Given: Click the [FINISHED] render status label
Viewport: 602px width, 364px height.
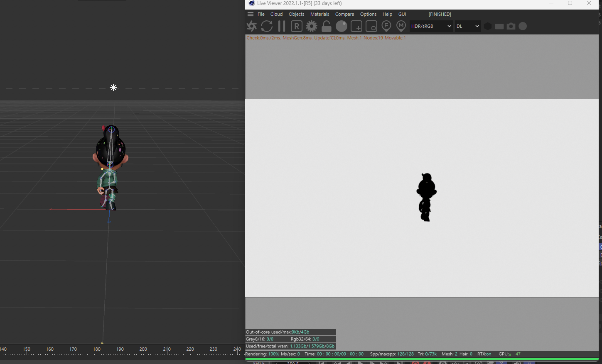Looking at the screenshot, I should pos(440,14).
